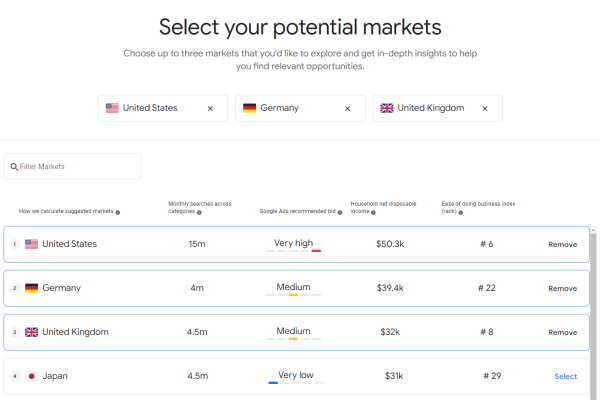
Task: Click the Japan country name
Action: (x=55, y=376)
